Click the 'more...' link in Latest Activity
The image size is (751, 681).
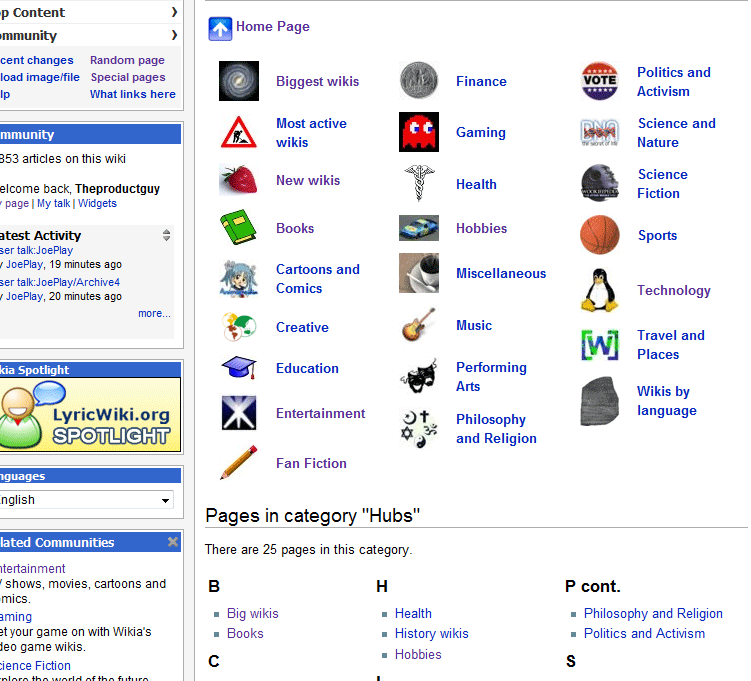click(x=154, y=313)
